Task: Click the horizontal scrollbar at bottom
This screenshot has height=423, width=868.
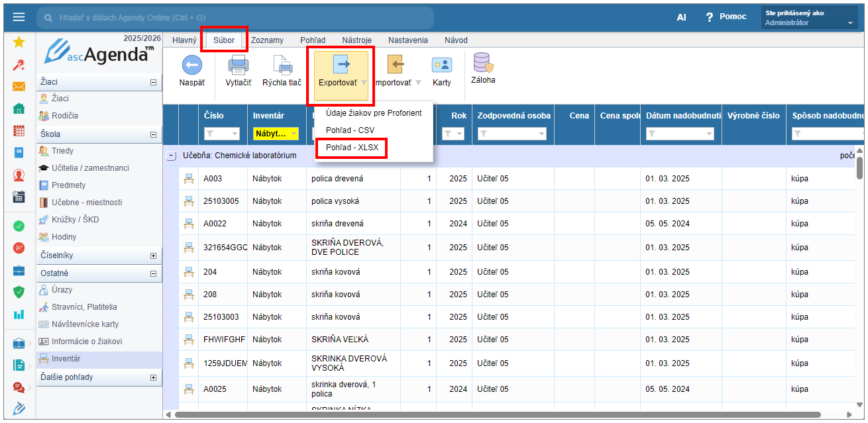Action: [x=497, y=415]
